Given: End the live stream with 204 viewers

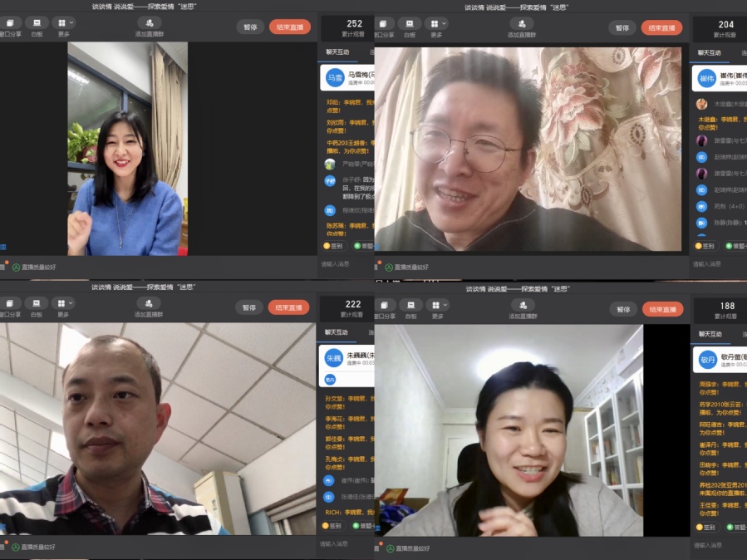Looking at the screenshot, I should point(662,27).
